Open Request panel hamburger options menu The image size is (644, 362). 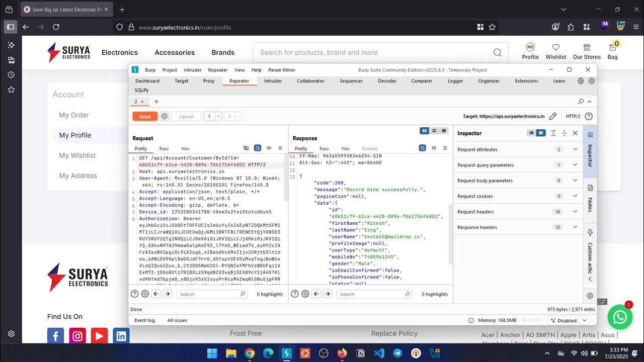pyautogui.click(x=280, y=148)
